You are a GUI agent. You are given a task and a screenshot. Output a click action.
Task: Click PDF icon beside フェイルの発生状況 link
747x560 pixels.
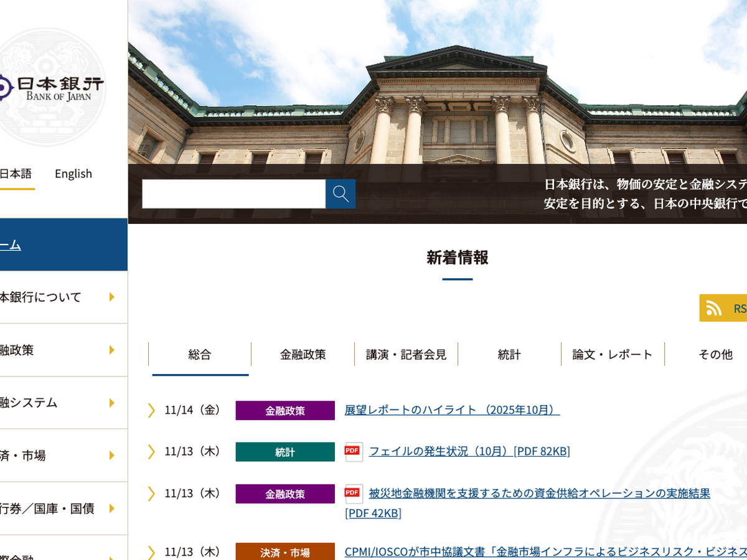(x=353, y=451)
